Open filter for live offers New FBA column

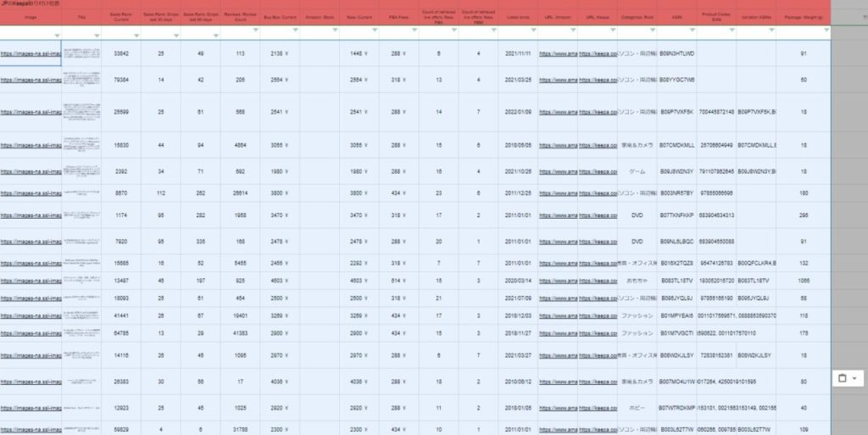coord(454,30)
